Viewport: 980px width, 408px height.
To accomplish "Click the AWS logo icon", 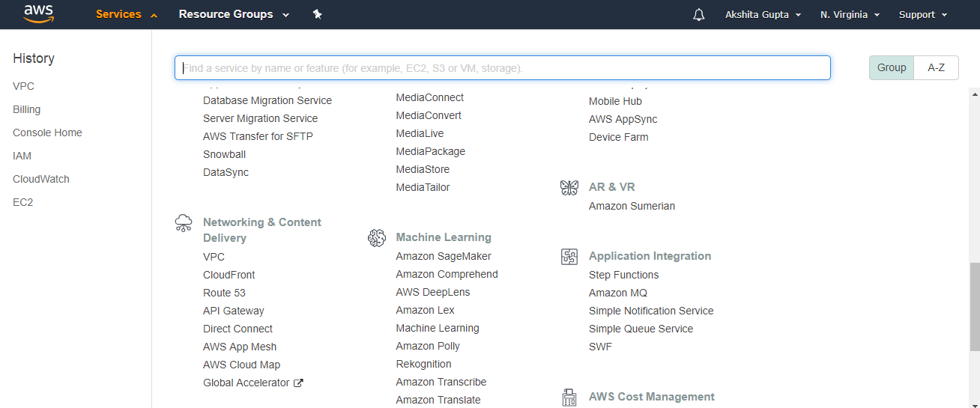I will tap(38, 14).
